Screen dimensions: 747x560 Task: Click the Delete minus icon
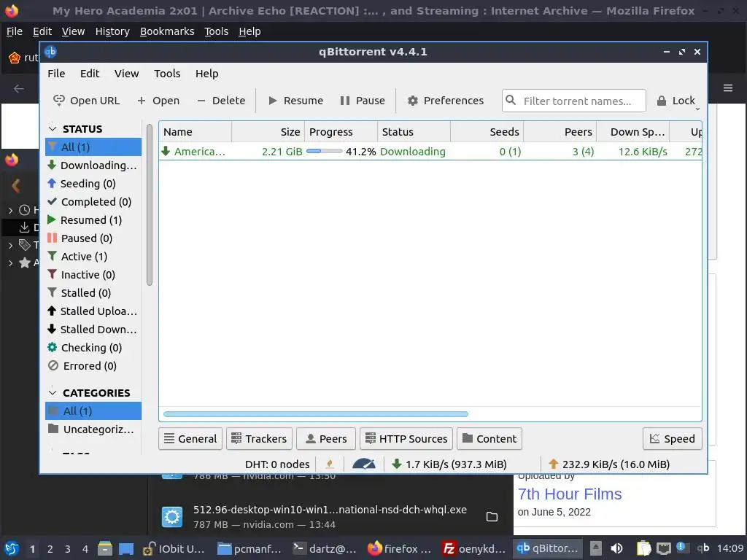(x=201, y=101)
